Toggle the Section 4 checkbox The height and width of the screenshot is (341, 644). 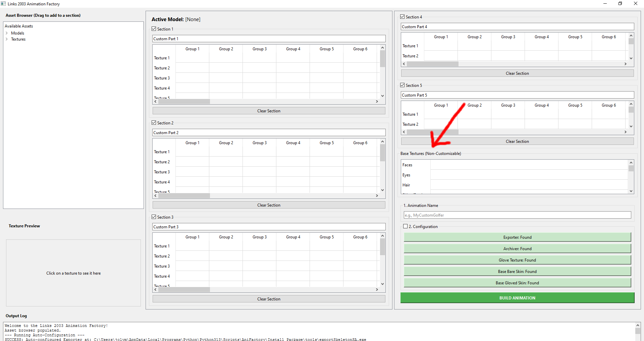point(402,17)
